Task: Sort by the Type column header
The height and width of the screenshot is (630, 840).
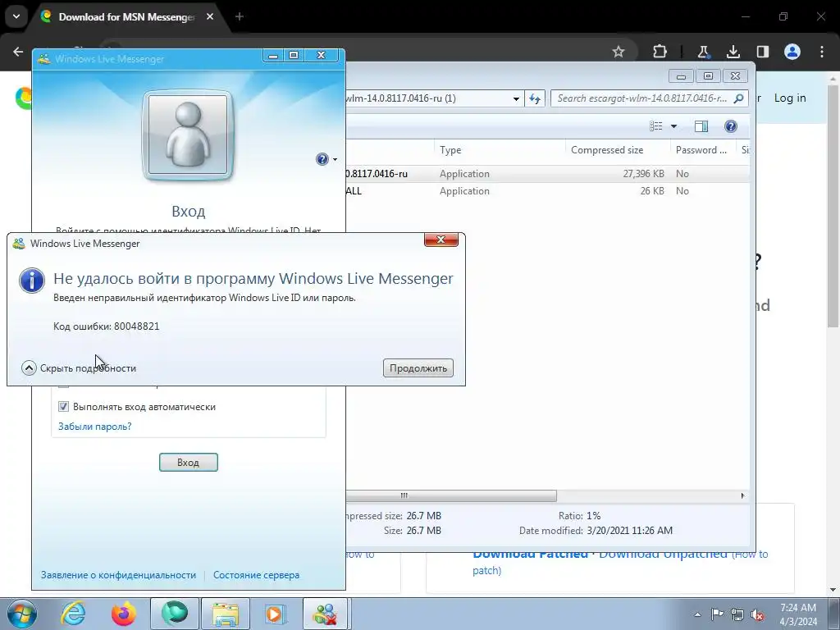Action: click(x=500, y=150)
